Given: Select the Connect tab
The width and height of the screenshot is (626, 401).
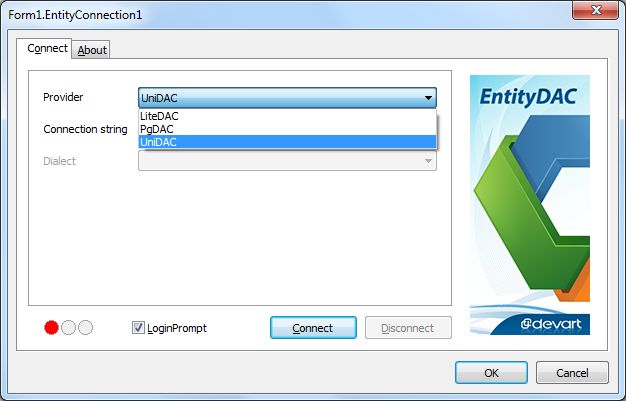Looking at the screenshot, I should pos(47,48).
